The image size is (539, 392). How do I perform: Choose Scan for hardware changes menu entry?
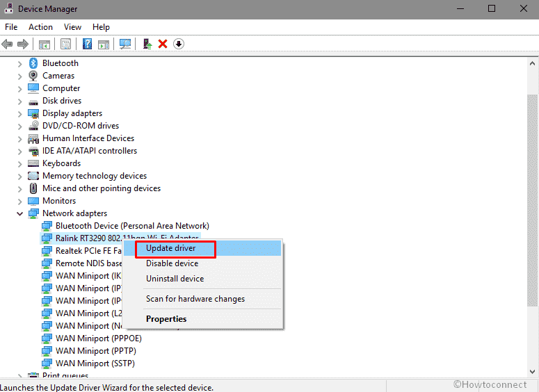[x=202, y=299]
